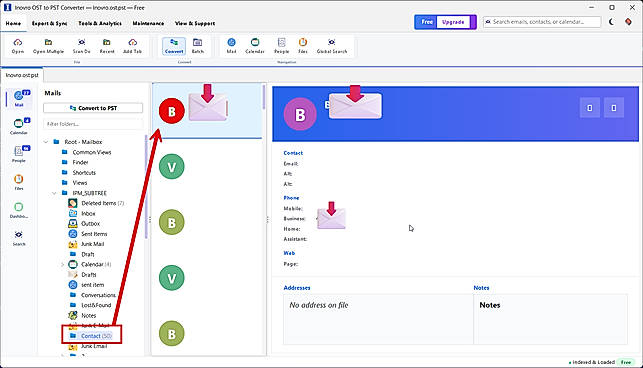The width and height of the screenshot is (643, 368).
Task: Open the Drafts folder
Action: (89, 275)
